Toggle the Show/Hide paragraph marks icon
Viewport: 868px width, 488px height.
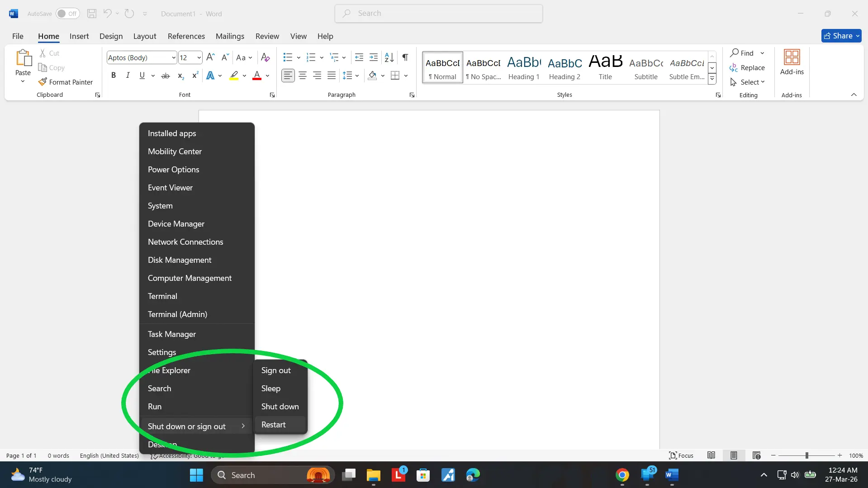(x=405, y=57)
